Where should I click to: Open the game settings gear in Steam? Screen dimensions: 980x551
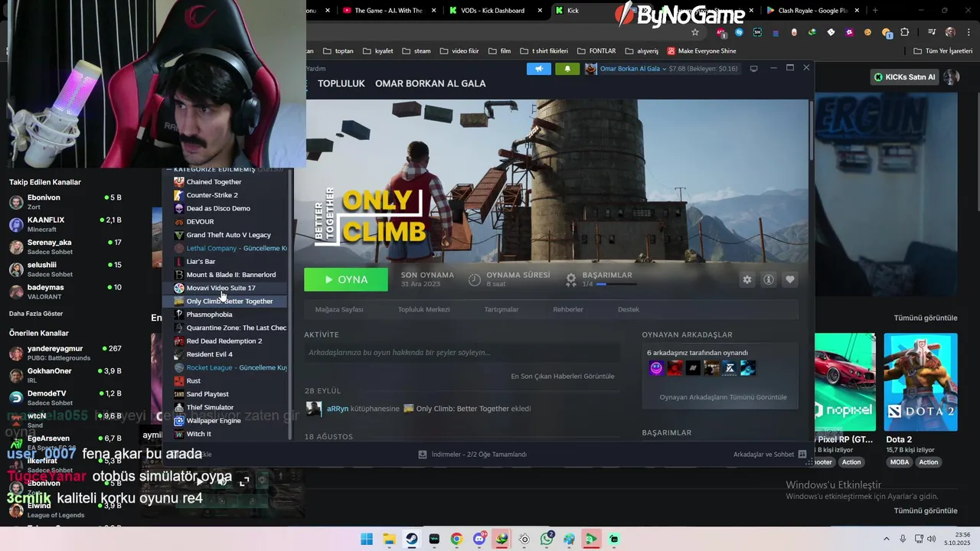pyautogui.click(x=747, y=279)
